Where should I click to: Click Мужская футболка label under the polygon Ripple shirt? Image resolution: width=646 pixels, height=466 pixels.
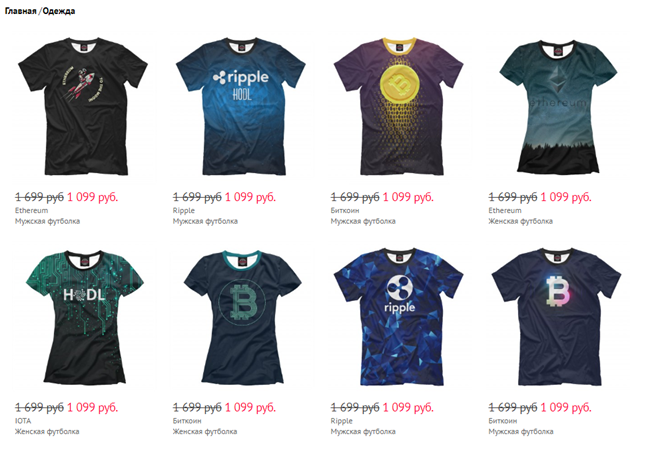click(363, 432)
